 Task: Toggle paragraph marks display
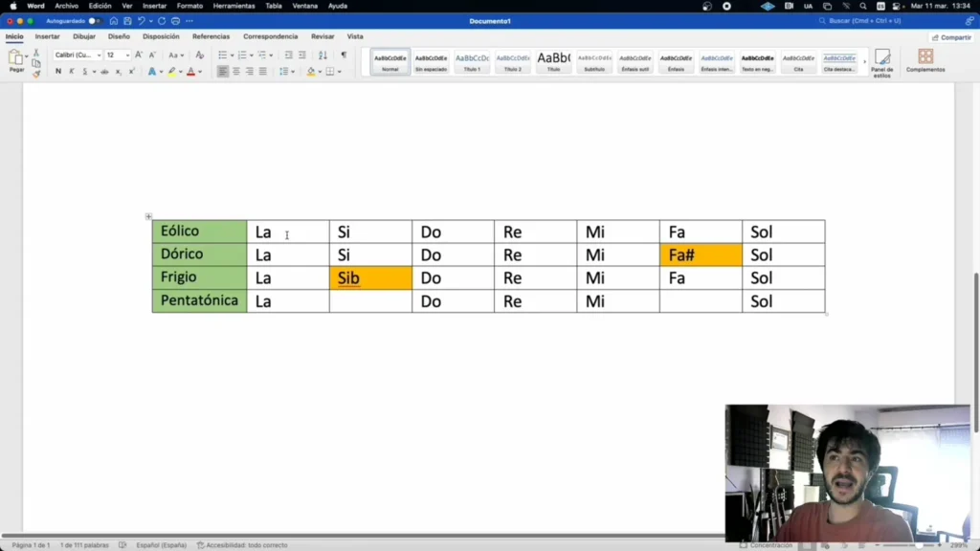pyautogui.click(x=344, y=55)
